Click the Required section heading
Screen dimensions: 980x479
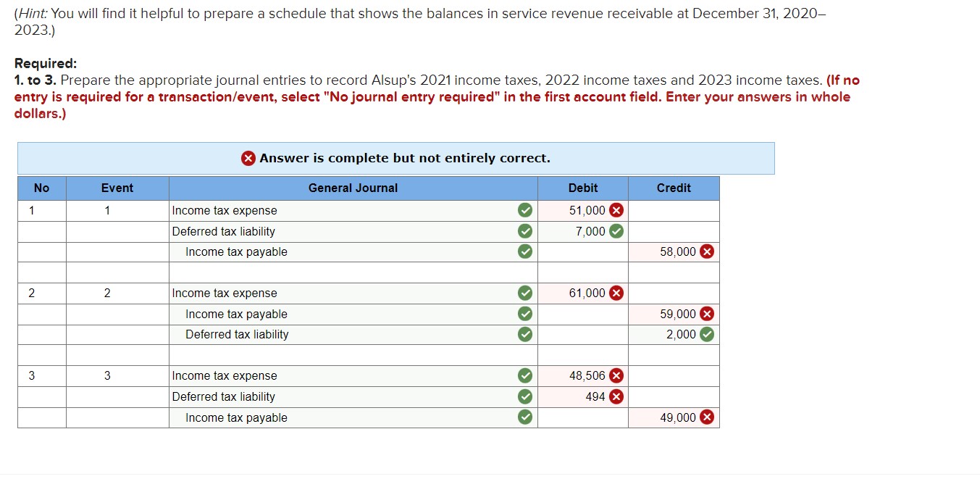(x=45, y=63)
